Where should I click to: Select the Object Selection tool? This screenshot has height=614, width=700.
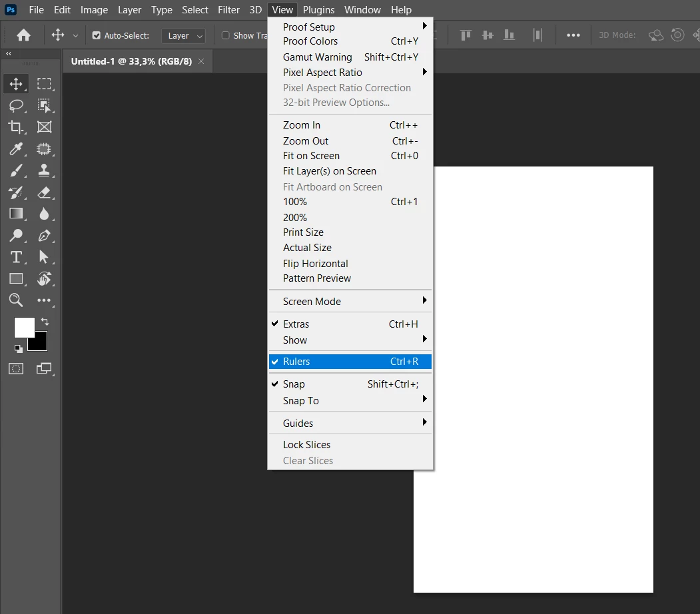[44, 106]
